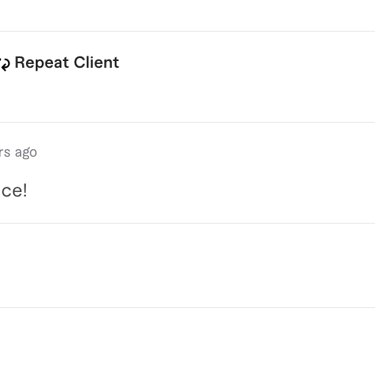Open the review's 'ago' timestamp

click(x=18, y=153)
